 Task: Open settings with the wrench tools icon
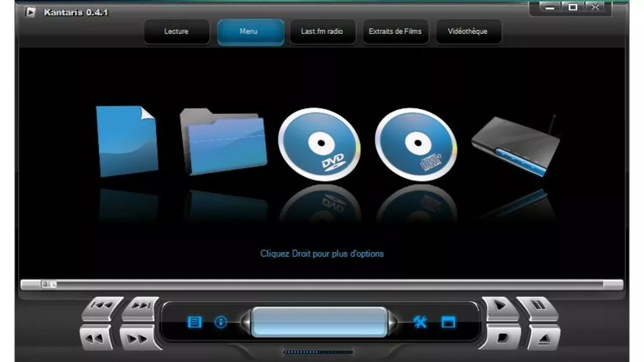tap(420, 322)
